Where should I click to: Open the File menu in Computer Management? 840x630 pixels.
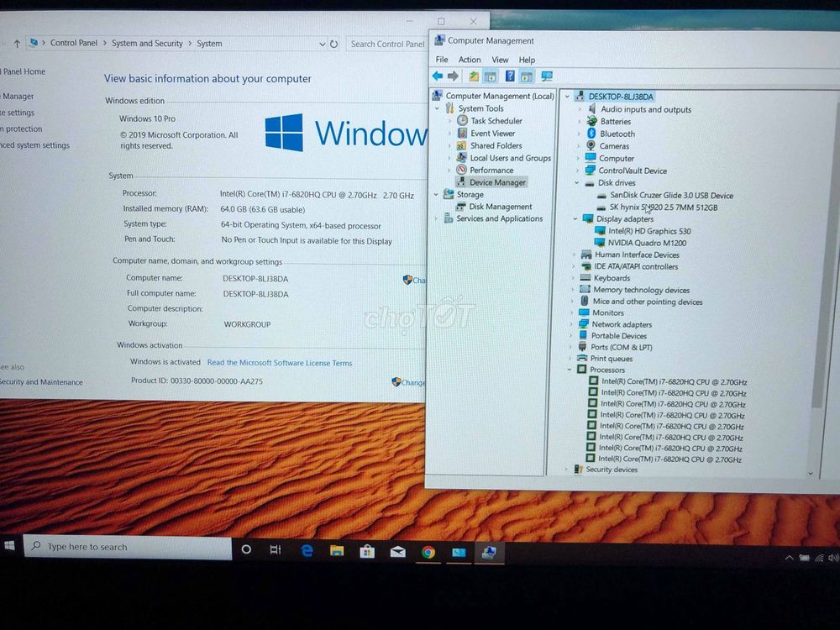[442, 60]
